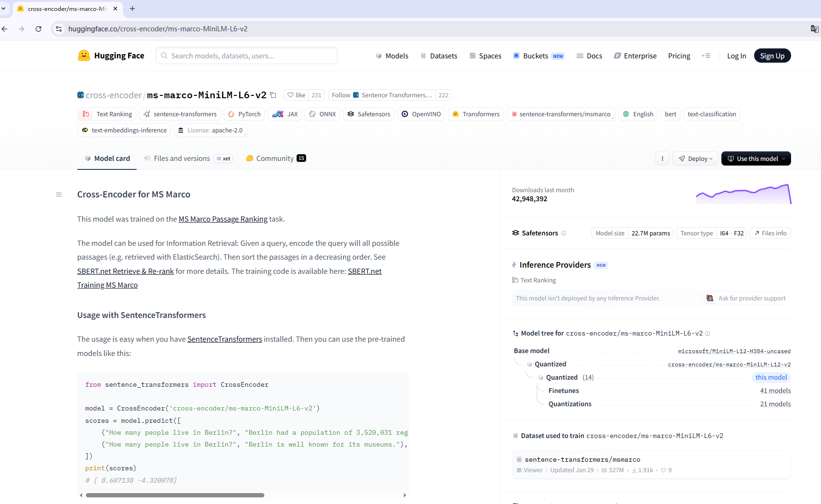
Task: Open the Deploy dropdown
Action: pos(696,159)
